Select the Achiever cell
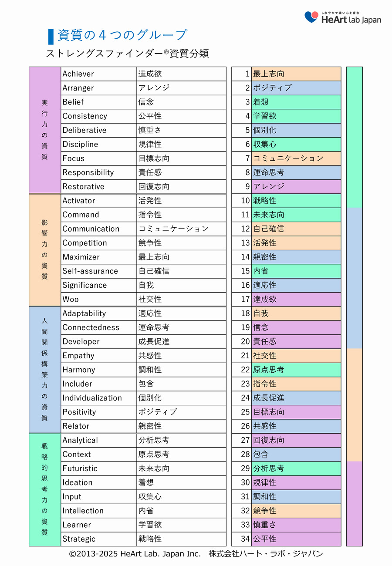 99,74
